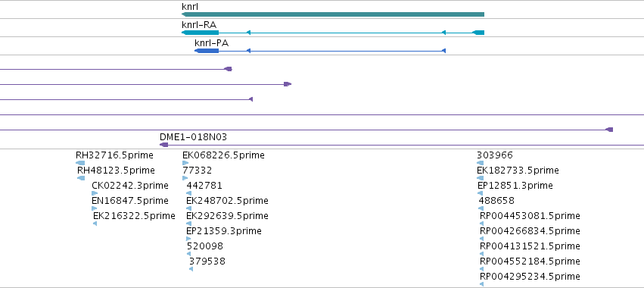Select the RP004453081.5prime read label
Viewport: 644px width, 288px height.
point(530,216)
